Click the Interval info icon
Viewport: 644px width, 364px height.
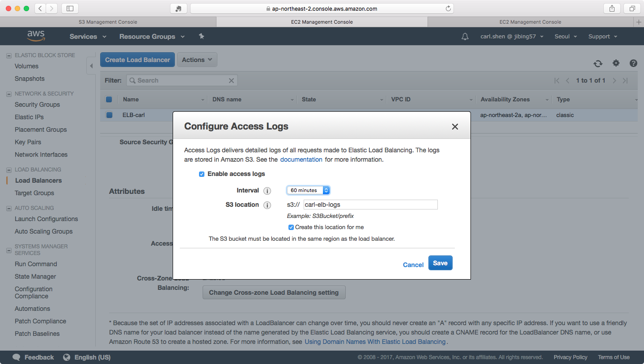point(267,191)
